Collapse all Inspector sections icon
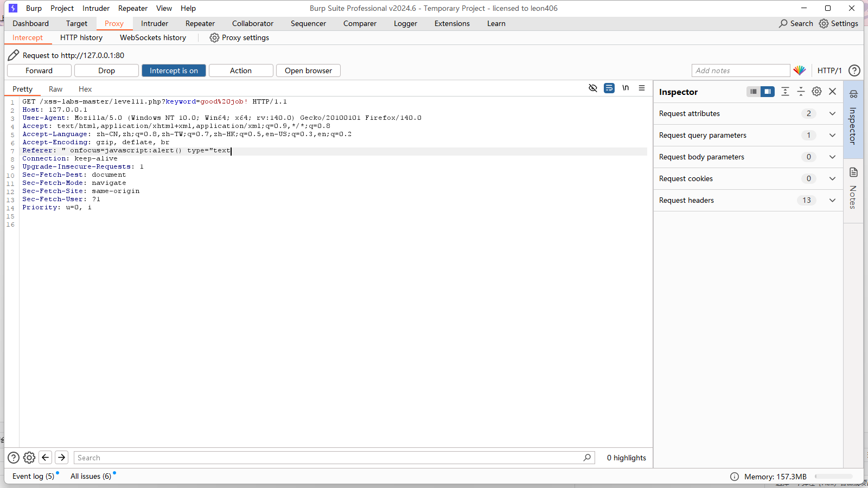 coord(801,92)
